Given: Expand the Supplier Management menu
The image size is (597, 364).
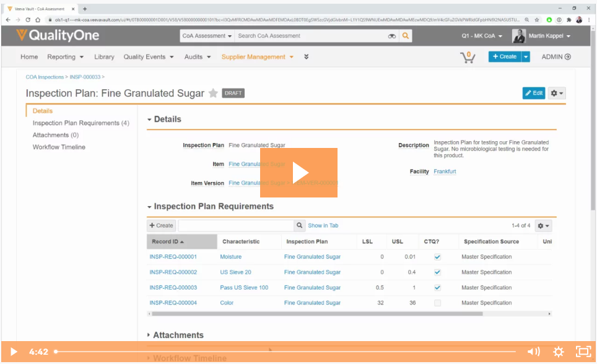Looking at the screenshot, I should click(258, 57).
